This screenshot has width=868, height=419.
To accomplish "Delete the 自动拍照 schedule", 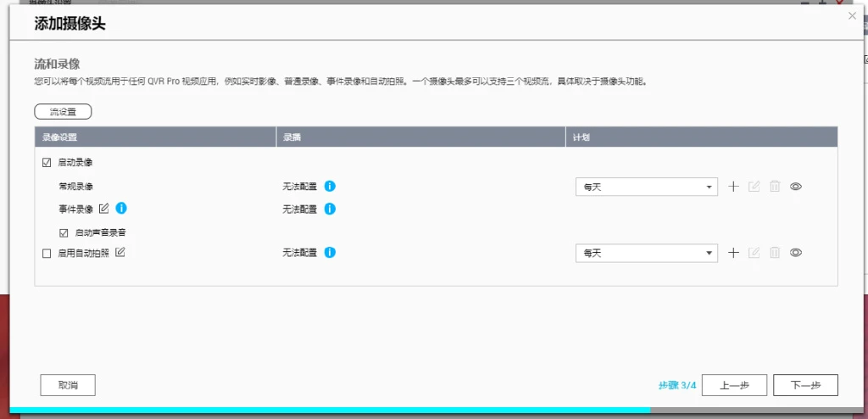I will [x=775, y=253].
